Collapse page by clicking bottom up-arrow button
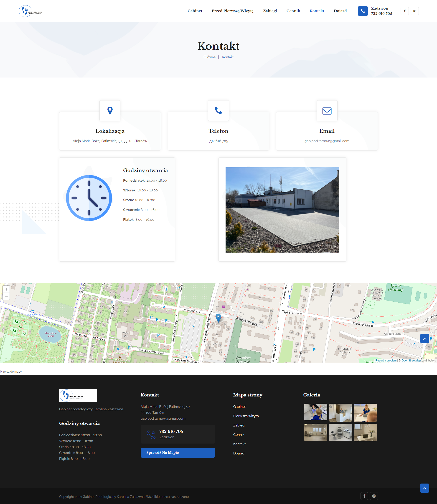 tap(424, 488)
